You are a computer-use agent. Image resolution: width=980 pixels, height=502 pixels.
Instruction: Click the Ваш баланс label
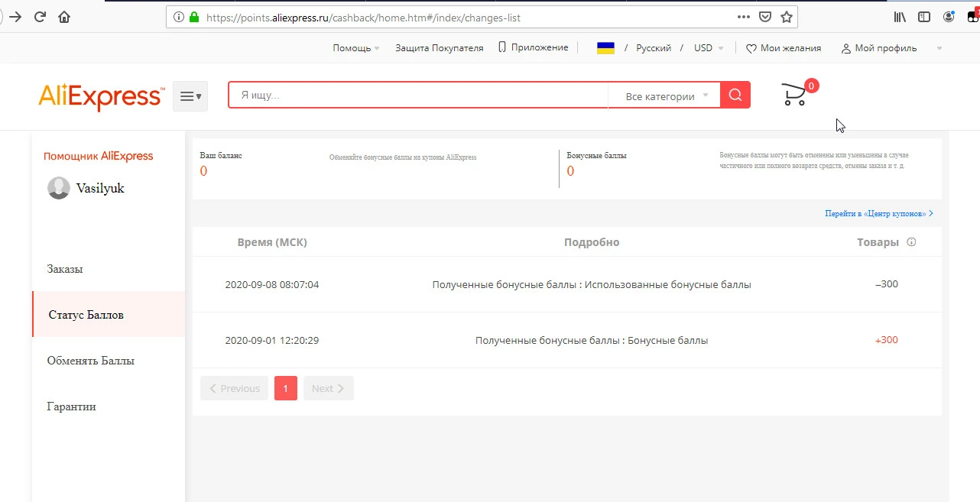[x=221, y=155]
